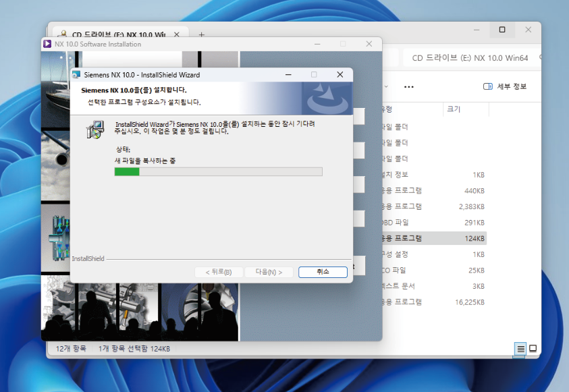Add a new File Explorer tab
Viewport: 569px width, 392px height.
point(201,34)
